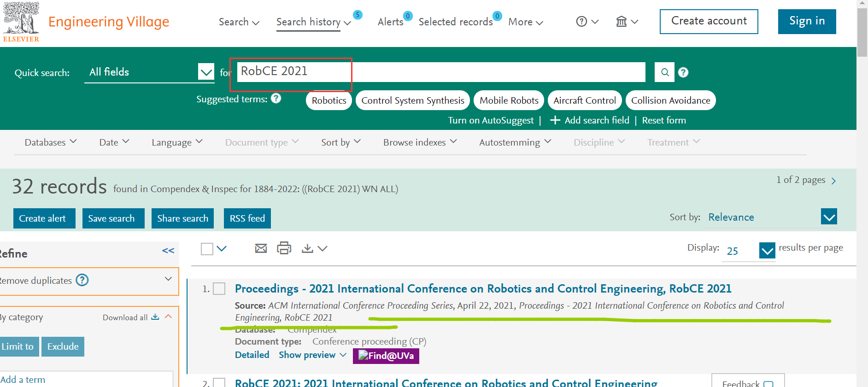
Task: Open Detailed view of first result
Action: point(252,355)
